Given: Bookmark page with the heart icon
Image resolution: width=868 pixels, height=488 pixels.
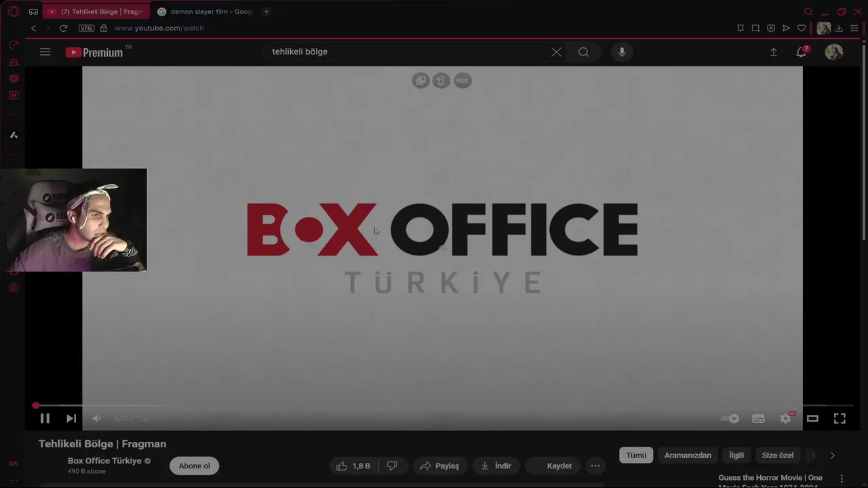Looking at the screenshot, I should point(802,28).
